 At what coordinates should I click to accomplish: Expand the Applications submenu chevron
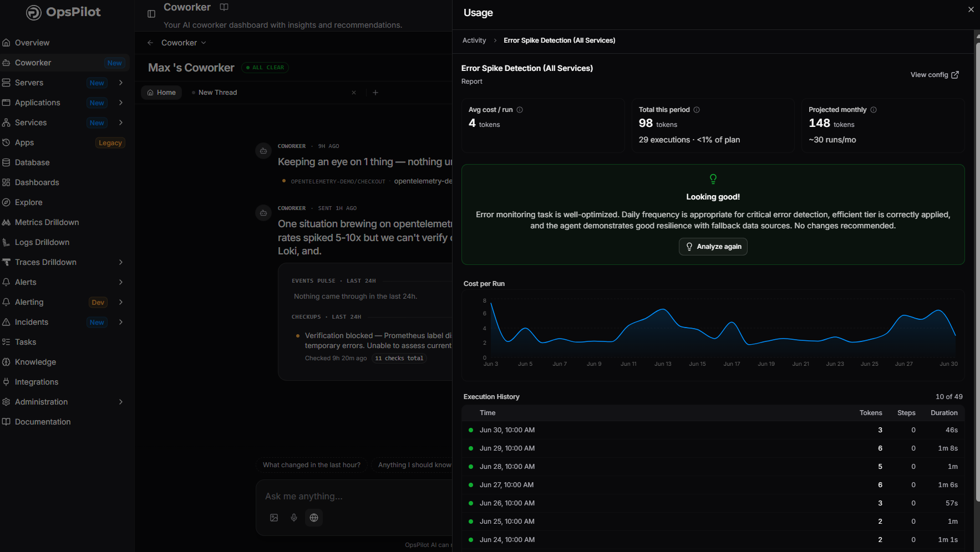coord(121,103)
